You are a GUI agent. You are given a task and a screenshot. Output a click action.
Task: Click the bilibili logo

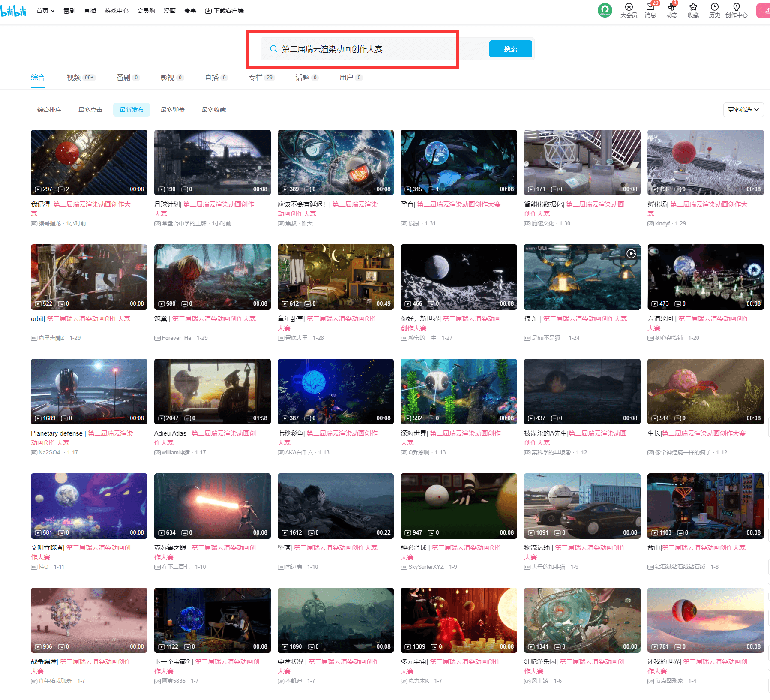13,11
